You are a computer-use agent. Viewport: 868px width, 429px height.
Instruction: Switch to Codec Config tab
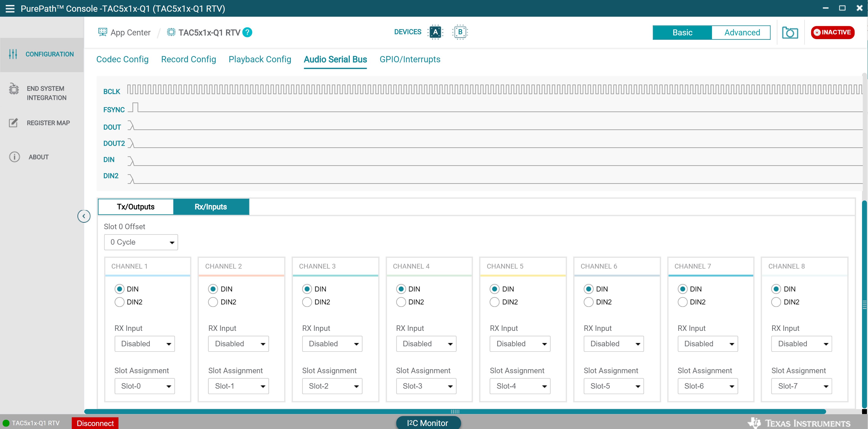pos(122,59)
